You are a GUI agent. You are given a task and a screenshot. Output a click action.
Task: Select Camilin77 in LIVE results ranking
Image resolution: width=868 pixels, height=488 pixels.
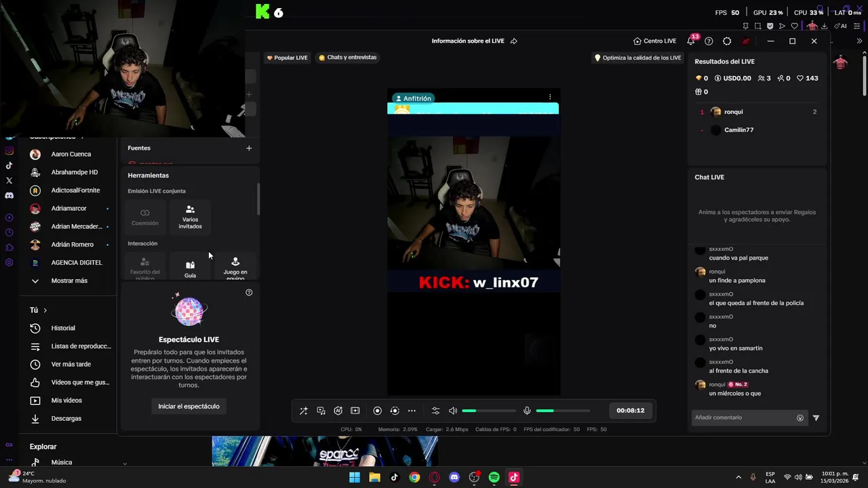758,130
